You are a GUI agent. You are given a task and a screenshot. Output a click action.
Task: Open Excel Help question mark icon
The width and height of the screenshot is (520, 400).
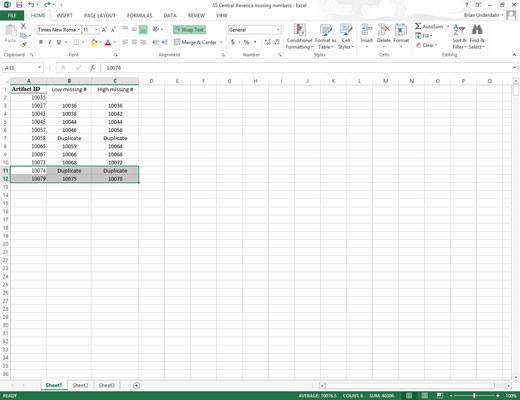coord(467,5)
